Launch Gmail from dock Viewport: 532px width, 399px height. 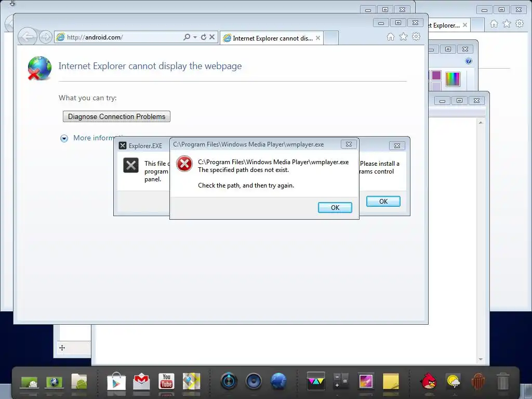pyautogui.click(x=141, y=381)
